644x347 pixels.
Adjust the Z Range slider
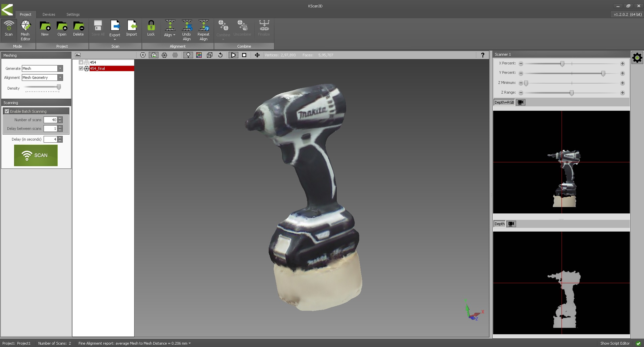(572, 93)
